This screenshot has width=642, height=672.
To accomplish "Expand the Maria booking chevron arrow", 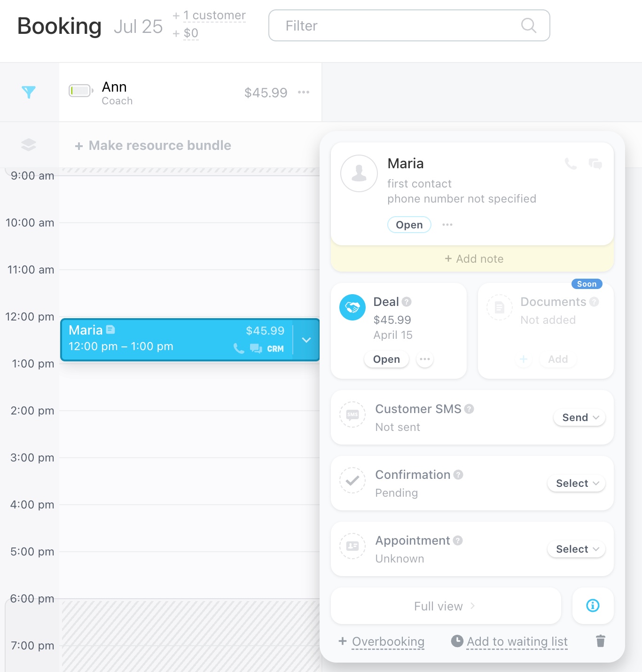I will point(306,340).
